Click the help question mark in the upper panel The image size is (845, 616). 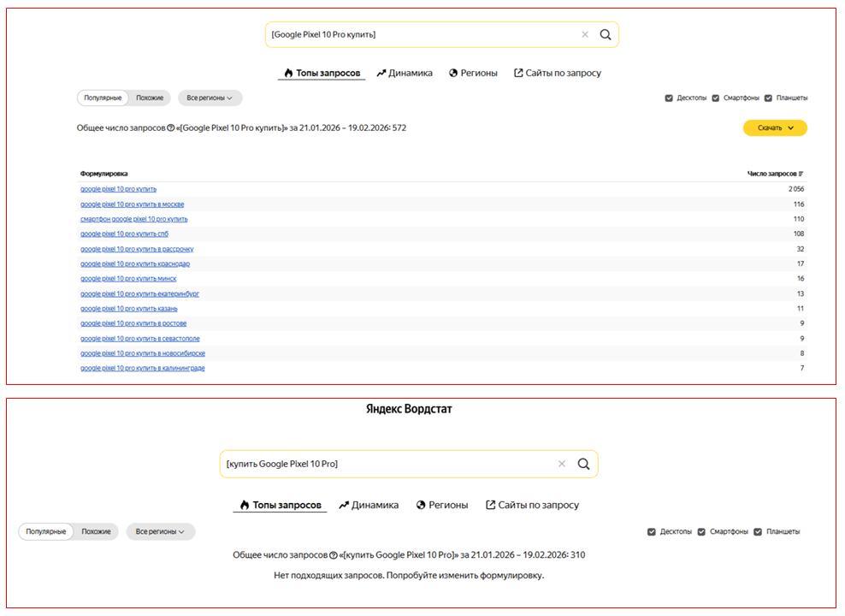point(169,128)
